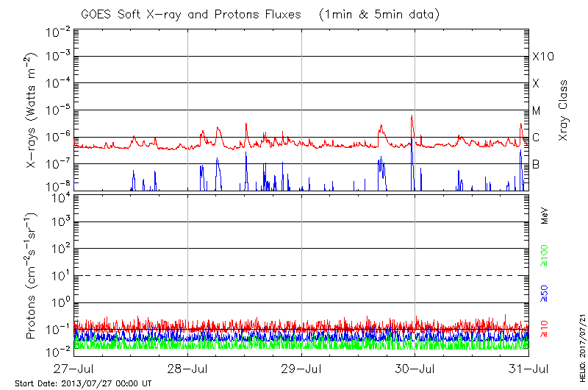Click the blue ≥50 MeV legend label
Screen dimensions: 588x390
545,294
